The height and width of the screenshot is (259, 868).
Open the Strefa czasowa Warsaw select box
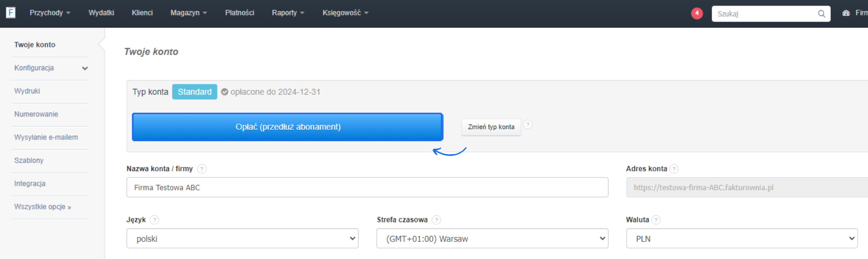click(x=492, y=238)
